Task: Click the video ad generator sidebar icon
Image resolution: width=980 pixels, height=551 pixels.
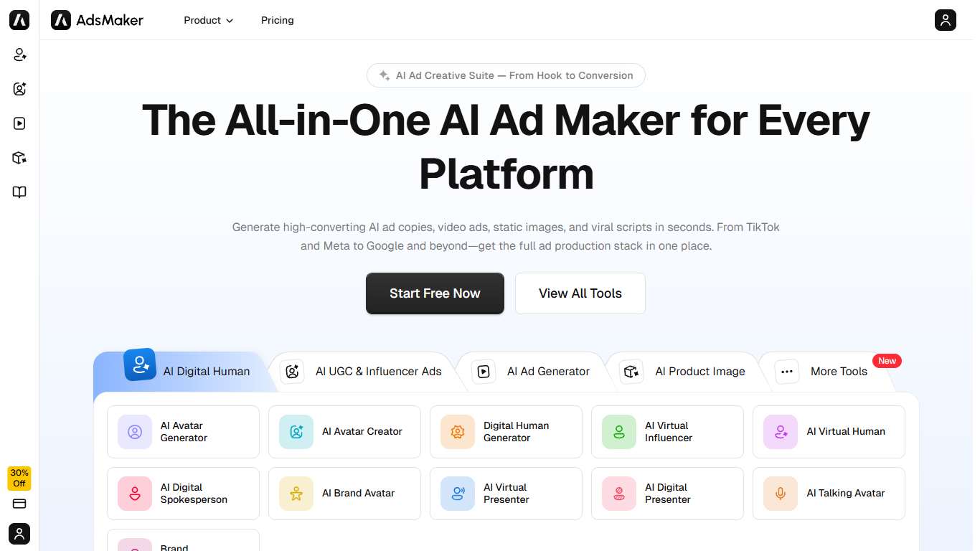Action: (x=19, y=123)
